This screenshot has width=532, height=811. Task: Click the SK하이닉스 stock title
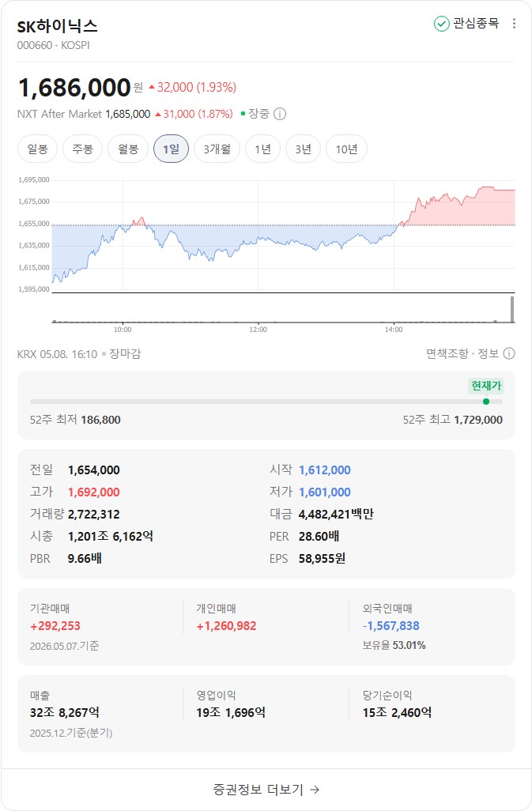tap(58, 26)
